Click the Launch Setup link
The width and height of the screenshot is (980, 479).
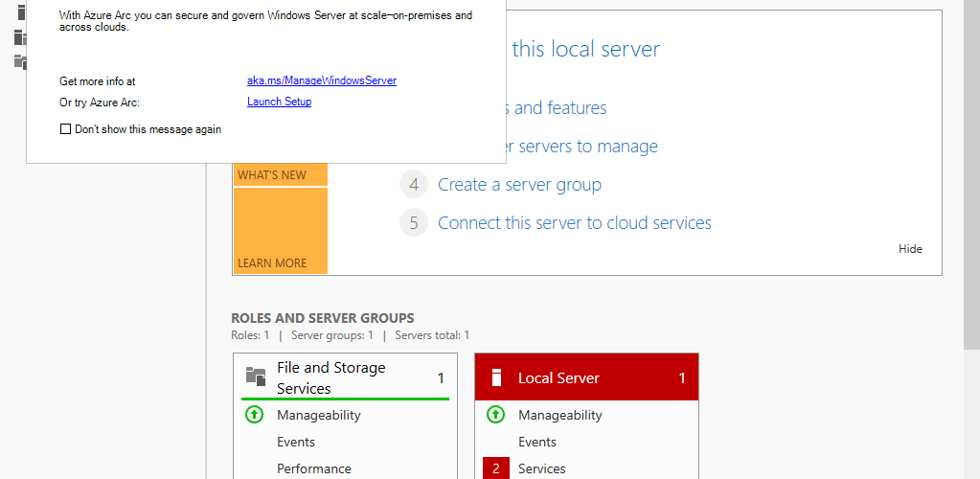(x=280, y=102)
